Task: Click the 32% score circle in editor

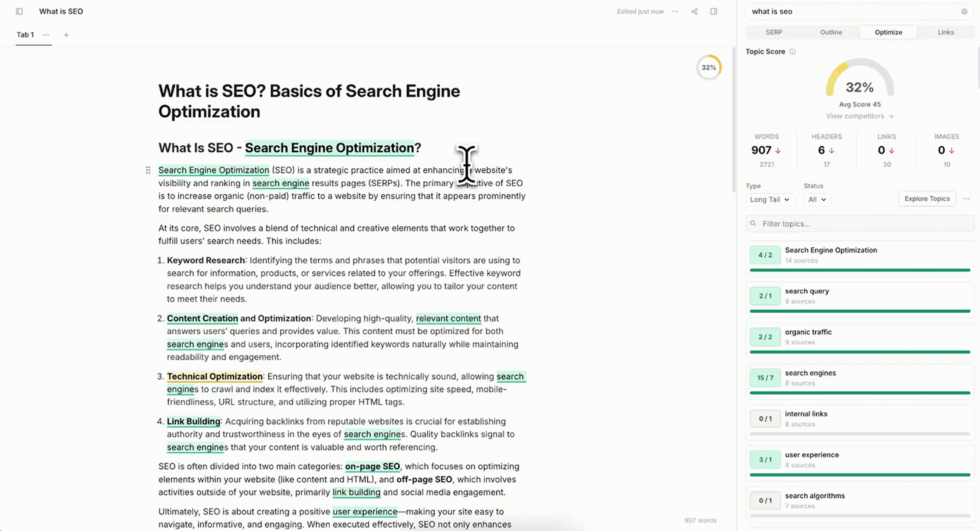Action: [x=709, y=67]
